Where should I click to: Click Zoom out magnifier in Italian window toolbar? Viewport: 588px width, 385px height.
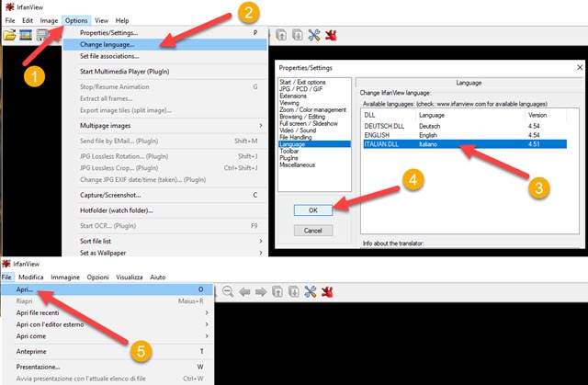tap(228, 291)
